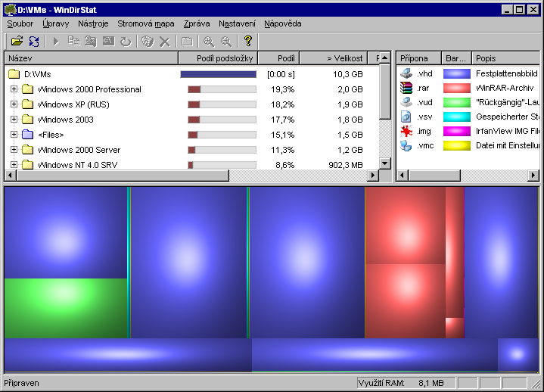Sort by the Přípona column header

point(418,58)
